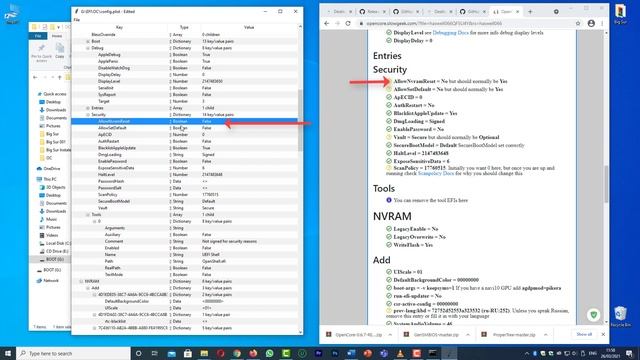Click taskbar search box

click(73, 353)
